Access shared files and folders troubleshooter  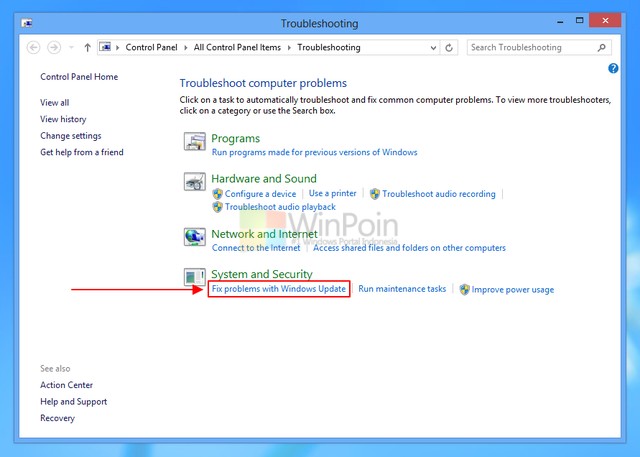click(409, 248)
